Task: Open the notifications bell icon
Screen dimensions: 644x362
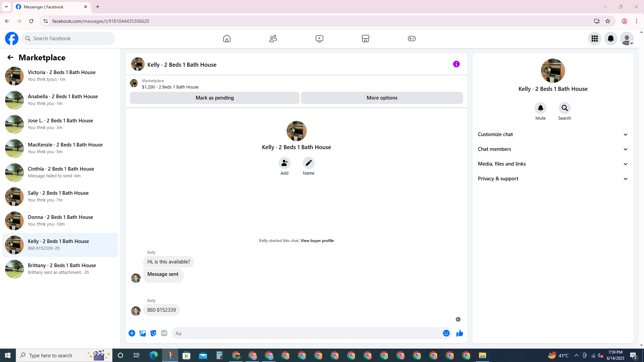Action: (x=611, y=39)
